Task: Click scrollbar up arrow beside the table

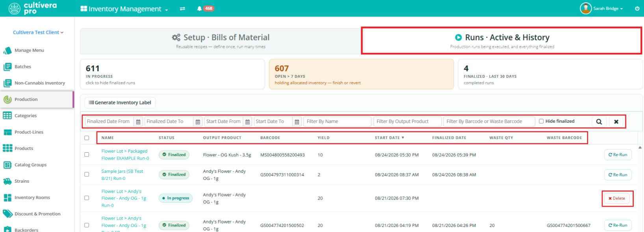Action: pos(640,148)
